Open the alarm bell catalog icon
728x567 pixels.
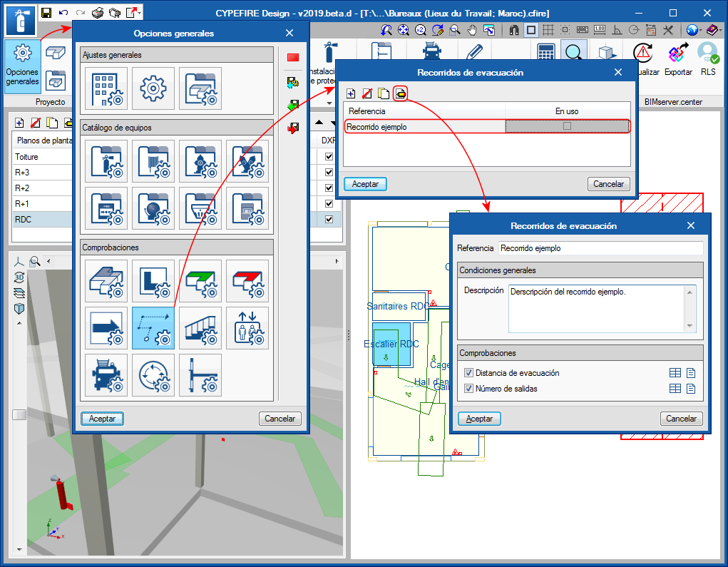[x=153, y=208]
